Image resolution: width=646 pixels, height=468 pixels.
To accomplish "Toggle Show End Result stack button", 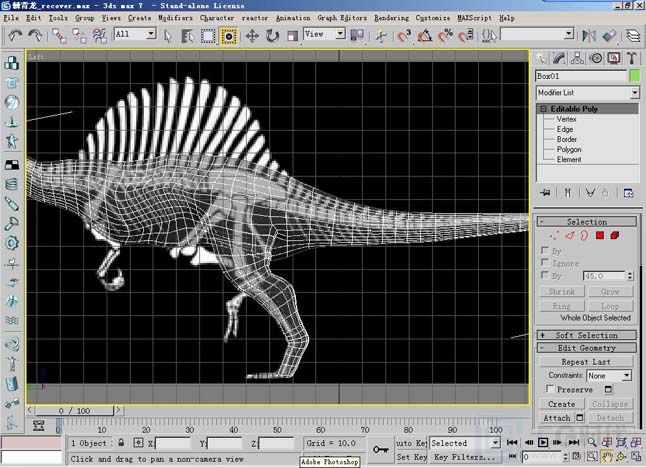I will click(568, 193).
